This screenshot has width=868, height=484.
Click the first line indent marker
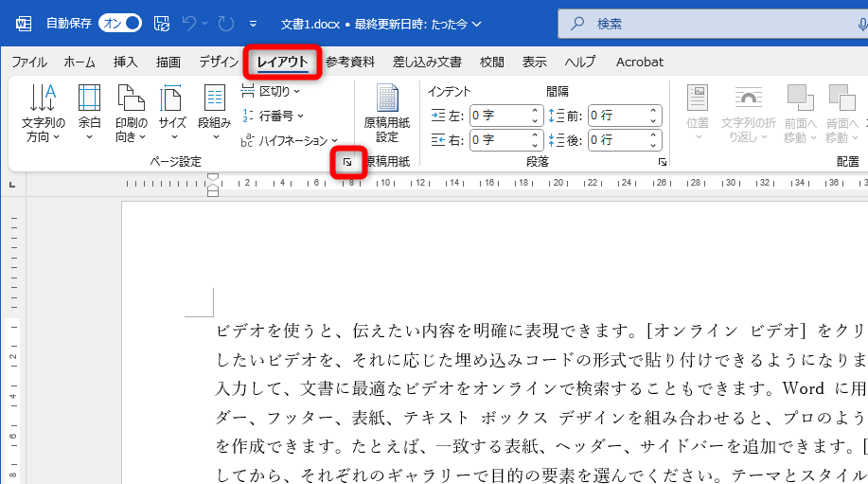click(213, 178)
